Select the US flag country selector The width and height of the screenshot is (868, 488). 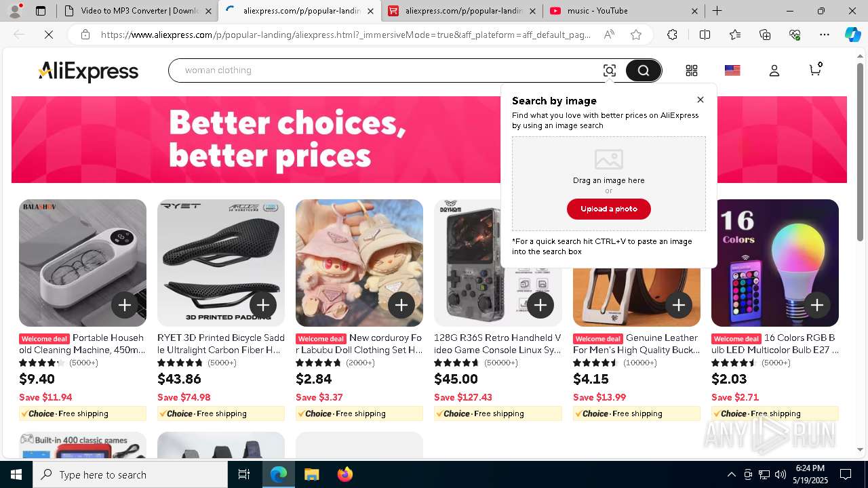click(x=732, y=70)
